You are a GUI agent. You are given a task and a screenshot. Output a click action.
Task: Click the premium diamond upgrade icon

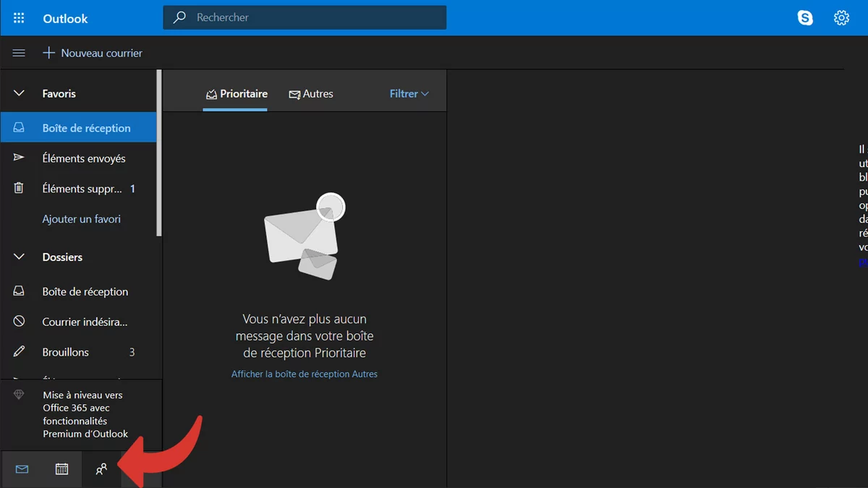19,395
